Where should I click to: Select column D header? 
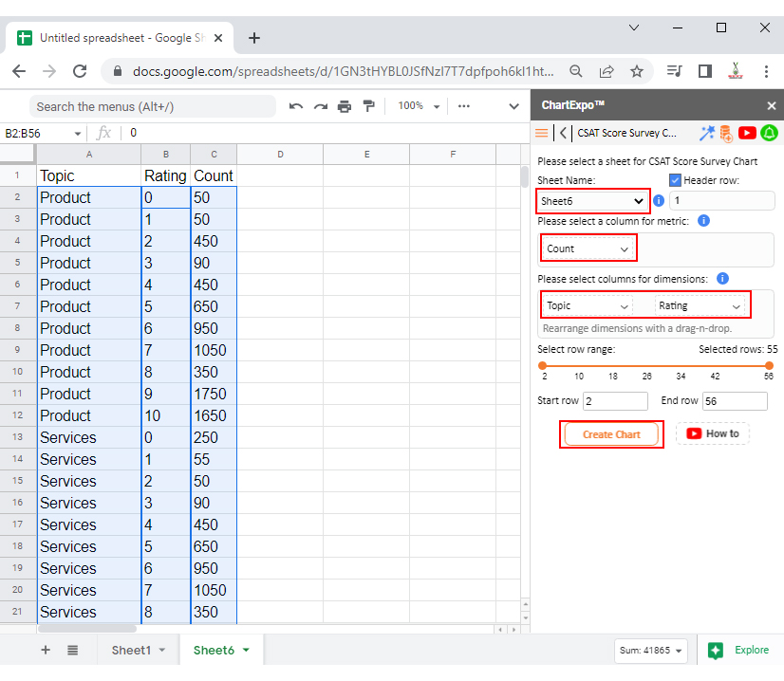point(280,155)
